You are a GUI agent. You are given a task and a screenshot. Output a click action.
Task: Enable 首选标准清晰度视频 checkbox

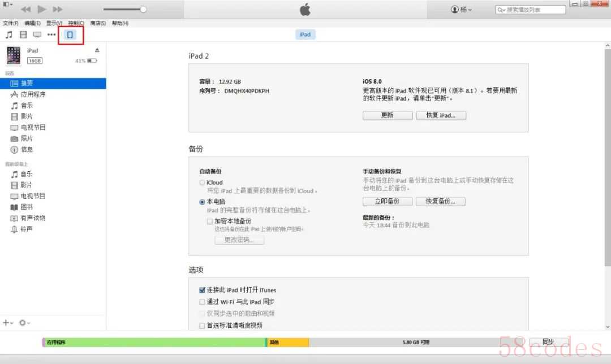pyautogui.click(x=202, y=326)
